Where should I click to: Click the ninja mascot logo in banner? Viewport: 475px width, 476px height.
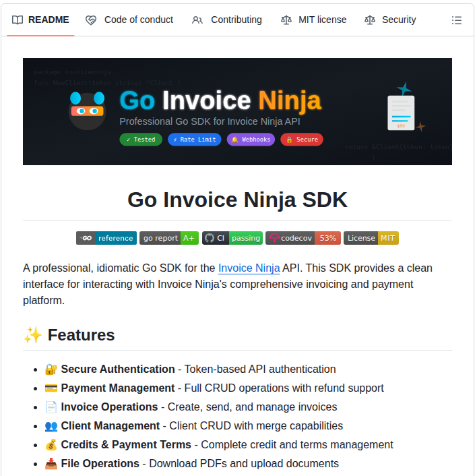click(x=88, y=111)
